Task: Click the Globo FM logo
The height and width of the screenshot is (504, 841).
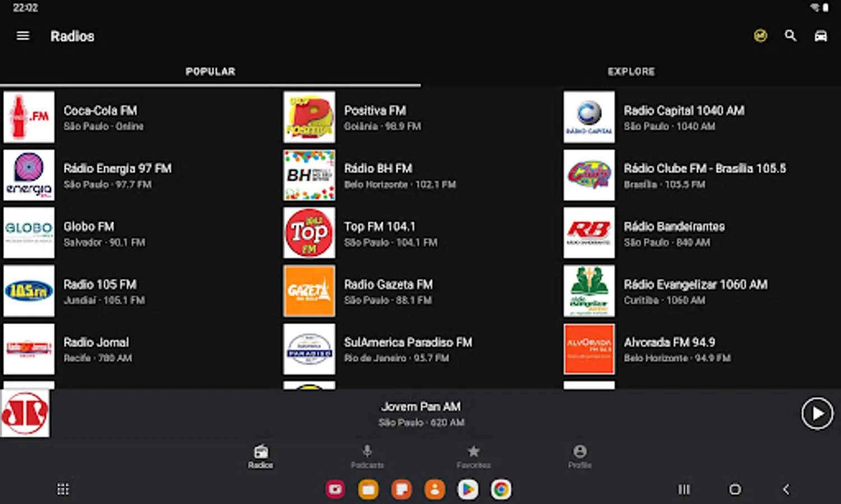Action: [x=29, y=233]
